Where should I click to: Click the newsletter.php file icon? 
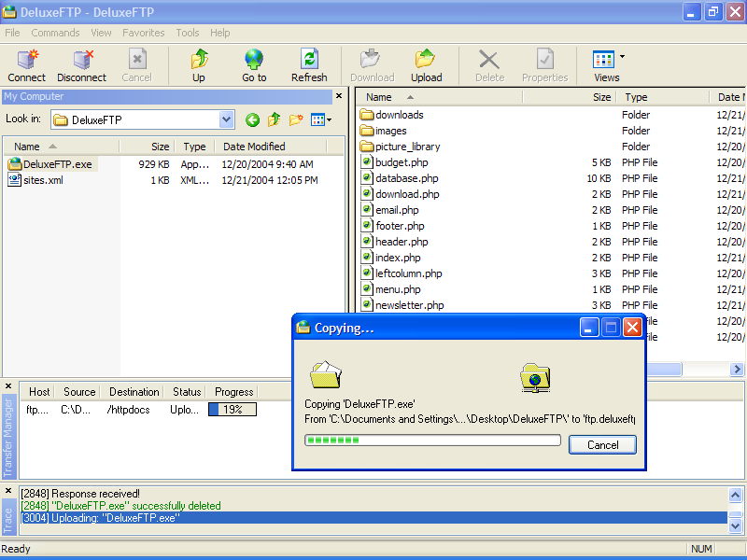pos(366,305)
